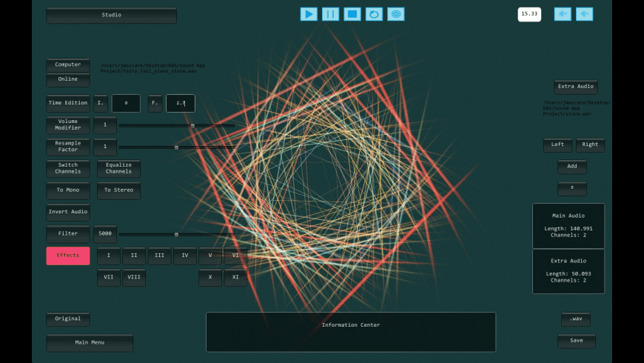The image size is (644, 363).
Task: Pause the audio with the Pause icon
Action: 331,14
